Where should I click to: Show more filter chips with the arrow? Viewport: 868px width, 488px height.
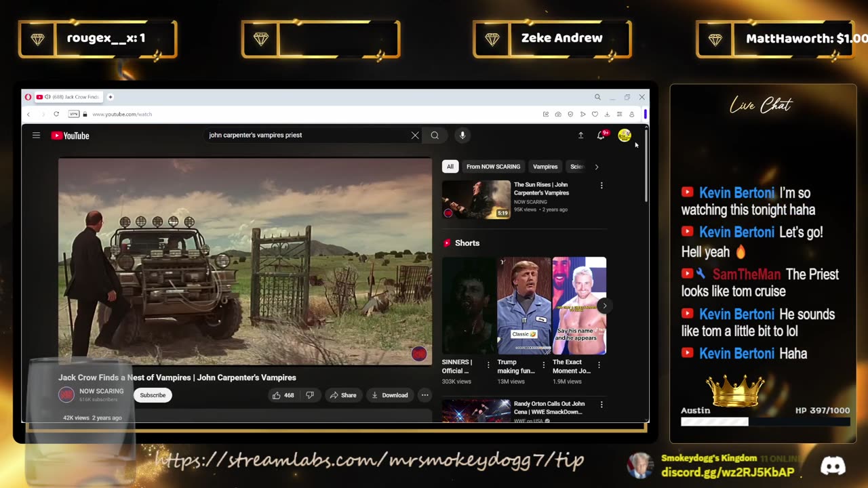tap(597, 167)
